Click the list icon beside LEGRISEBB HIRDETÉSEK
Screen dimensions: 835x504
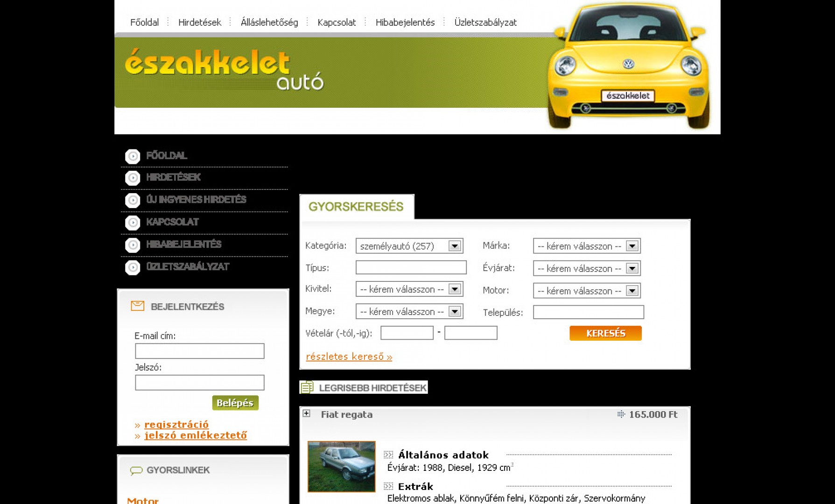(307, 387)
